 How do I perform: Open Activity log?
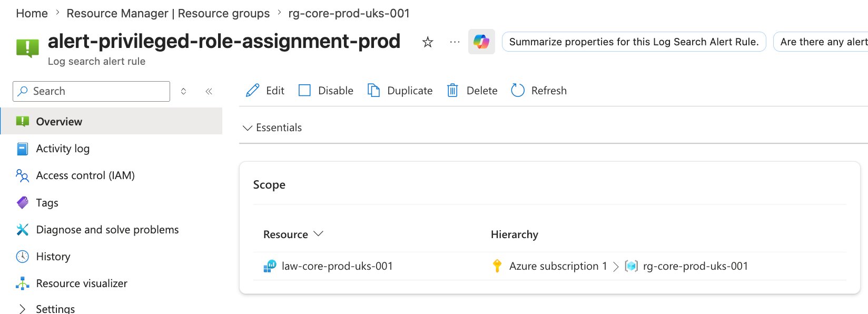(63, 149)
